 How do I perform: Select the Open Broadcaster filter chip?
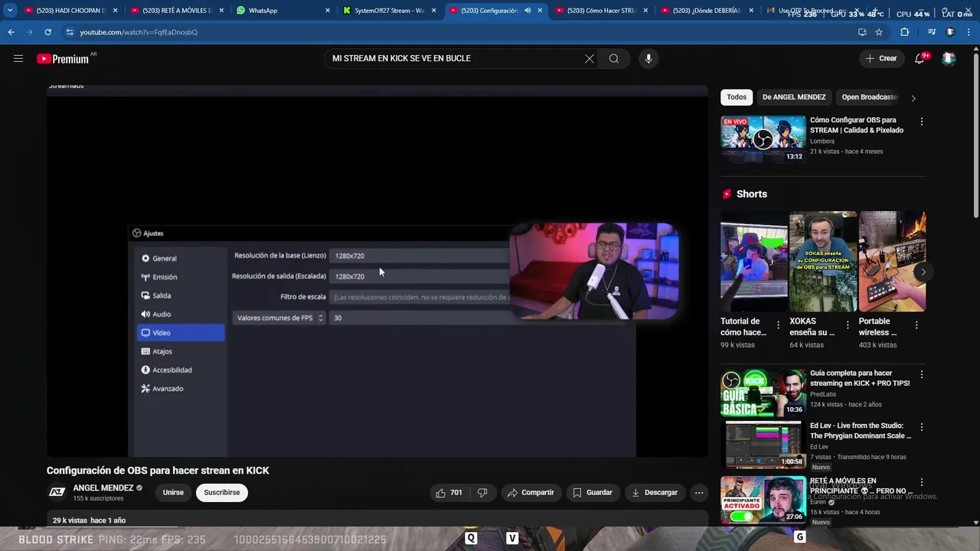click(869, 97)
